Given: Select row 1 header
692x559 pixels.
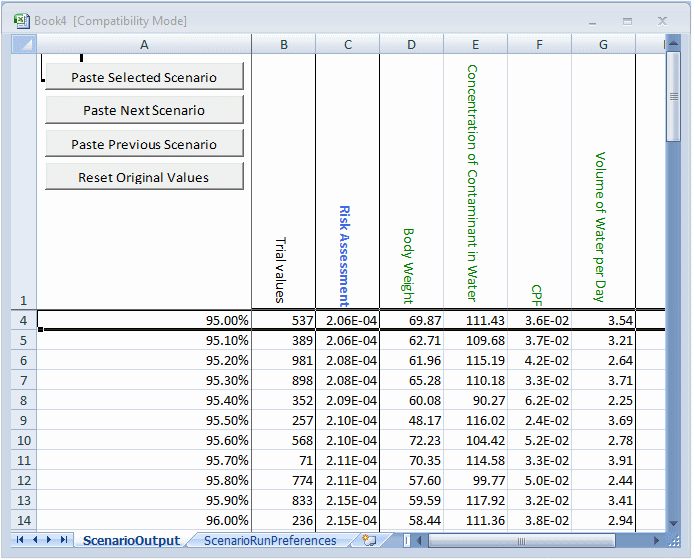Looking at the screenshot, I should pos(24,181).
